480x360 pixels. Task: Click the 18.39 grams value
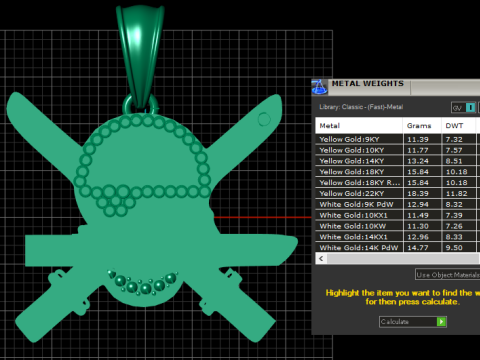pos(418,193)
